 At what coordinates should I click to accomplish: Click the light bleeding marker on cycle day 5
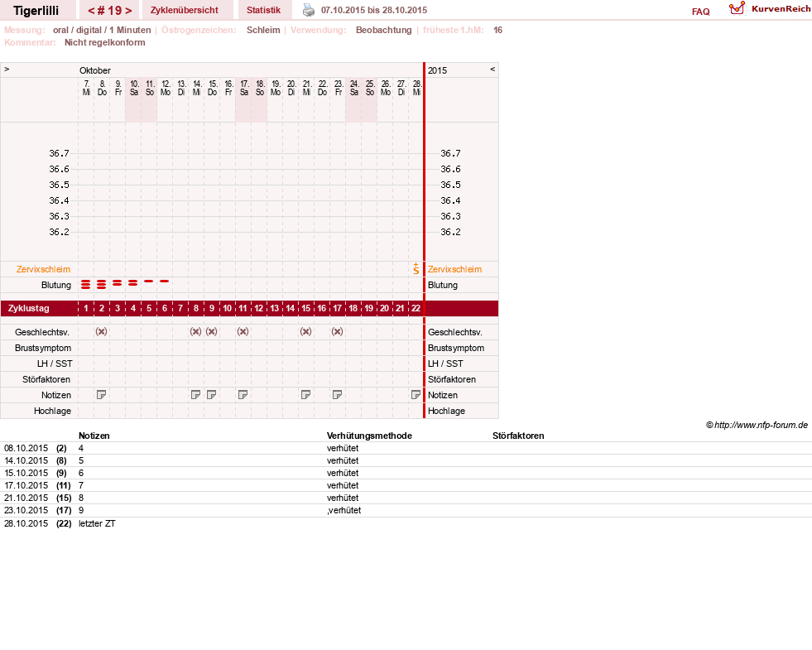pyautogui.click(x=149, y=282)
